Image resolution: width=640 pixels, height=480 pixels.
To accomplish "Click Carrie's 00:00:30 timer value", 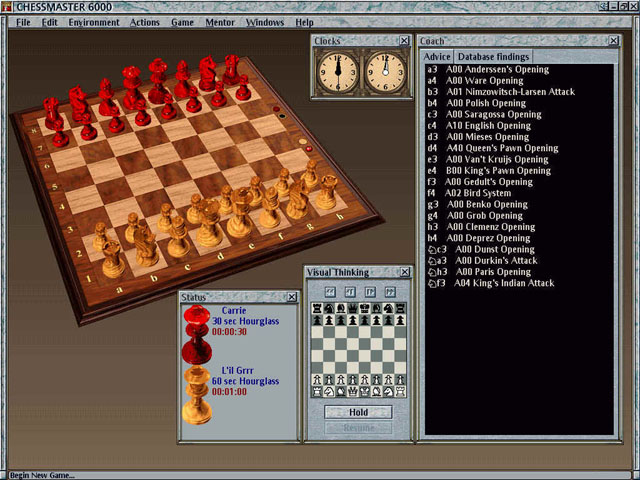I will pyautogui.click(x=229, y=332).
